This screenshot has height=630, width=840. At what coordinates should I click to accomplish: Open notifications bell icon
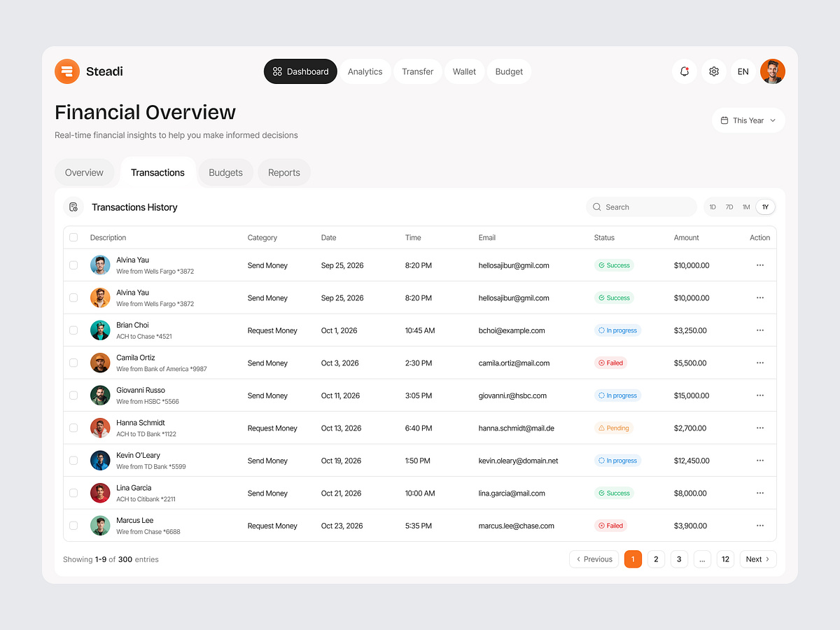pyautogui.click(x=685, y=71)
